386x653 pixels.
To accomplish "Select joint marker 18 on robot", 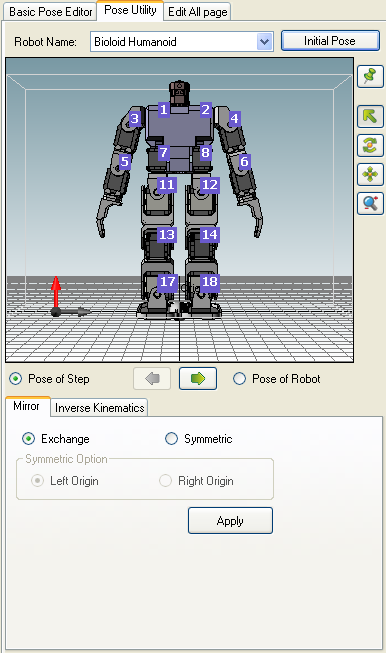I will [209, 282].
